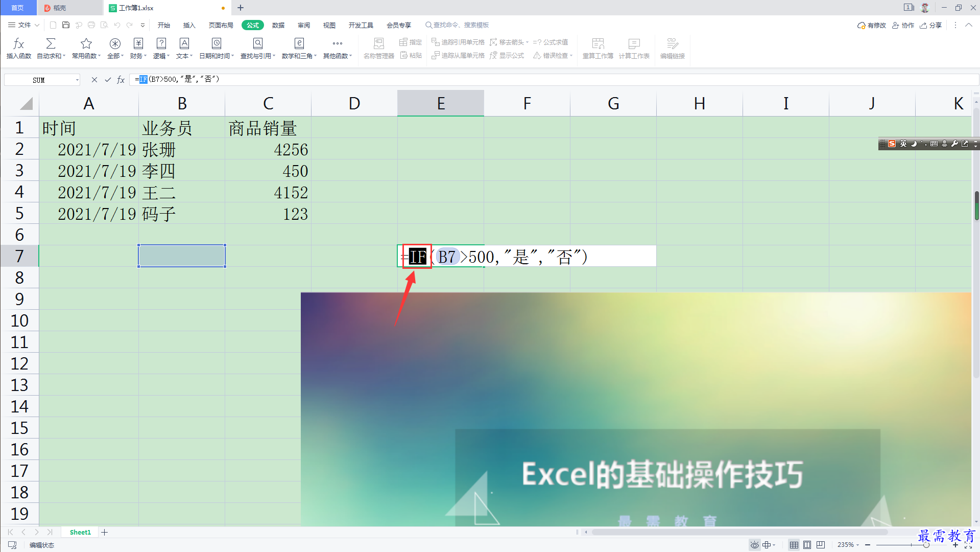Image resolution: width=980 pixels, height=552 pixels.
Task: Click the zoom in plus button
Action: (x=955, y=545)
